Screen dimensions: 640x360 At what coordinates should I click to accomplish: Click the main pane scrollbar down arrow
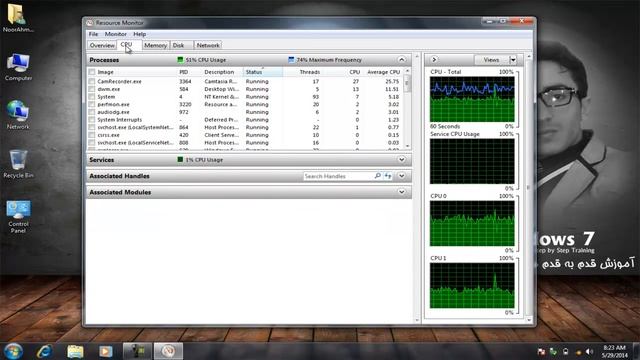point(417,320)
